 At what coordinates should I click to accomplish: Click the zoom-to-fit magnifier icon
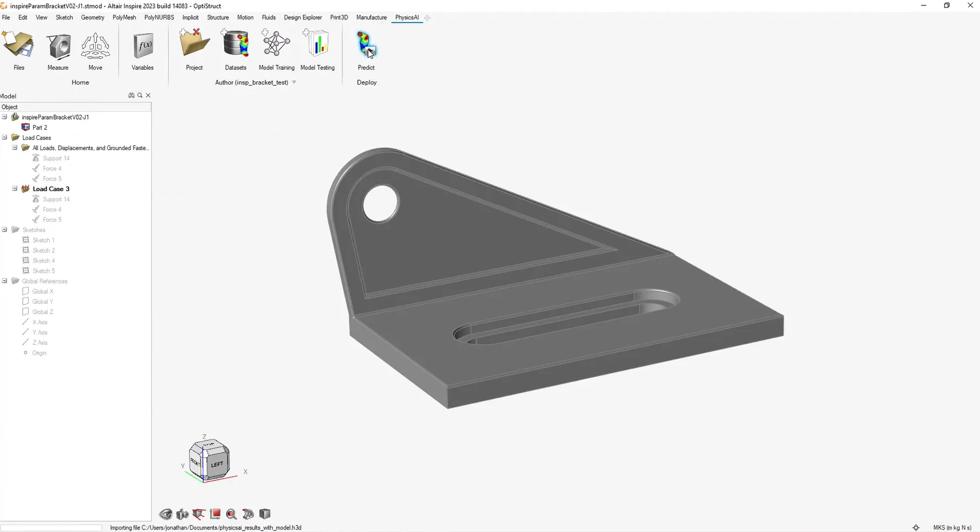coord(232,514)
